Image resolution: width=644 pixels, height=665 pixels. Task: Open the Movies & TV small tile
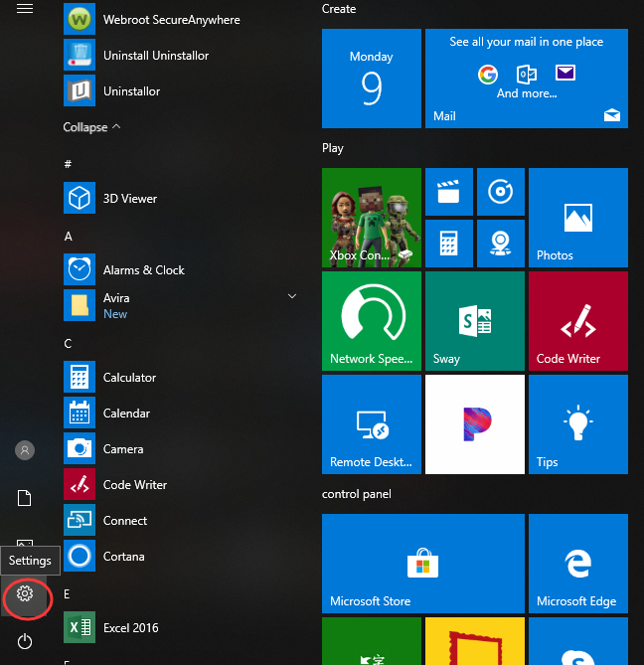pyautogui.click(x=449, y=192)
